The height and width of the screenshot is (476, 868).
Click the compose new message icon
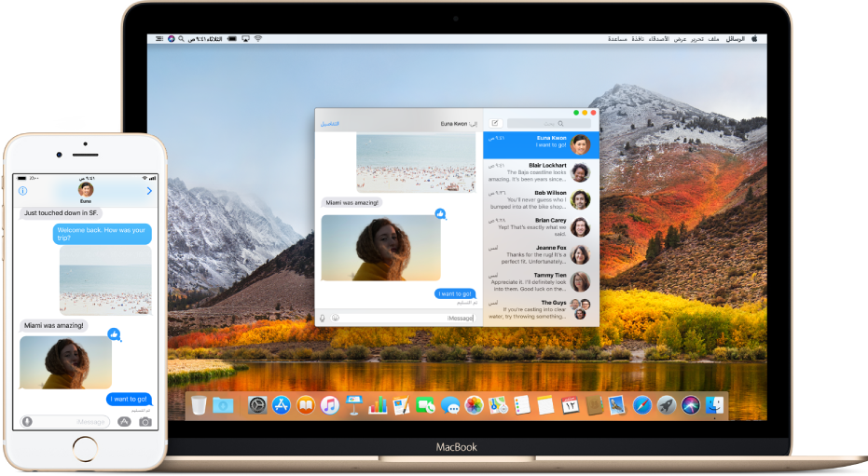(495, 123)
